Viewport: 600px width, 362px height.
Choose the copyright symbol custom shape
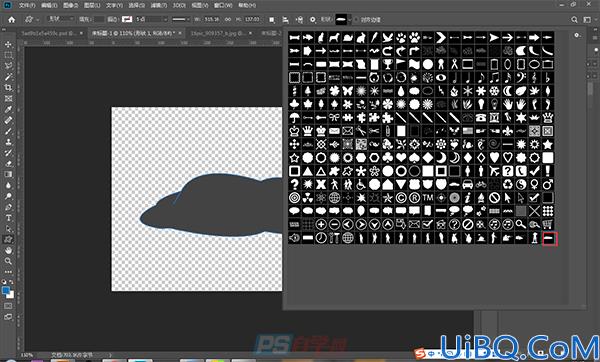point(401,198)
